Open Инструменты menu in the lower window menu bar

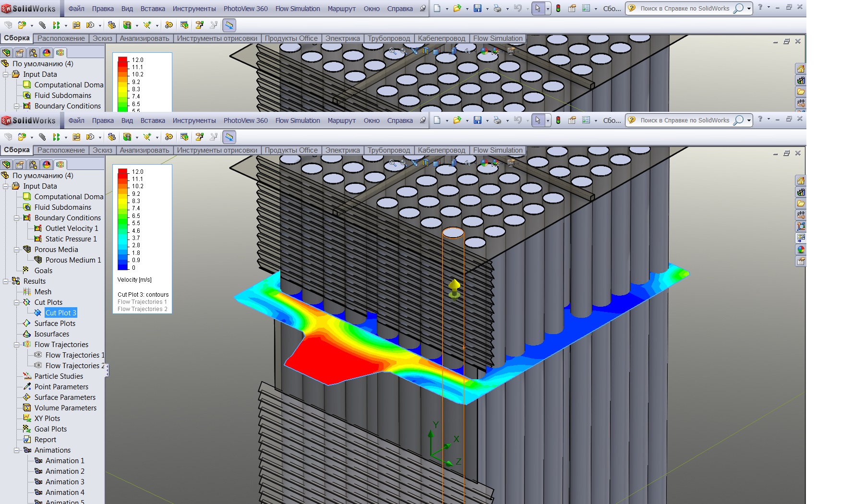coord(194,120)
